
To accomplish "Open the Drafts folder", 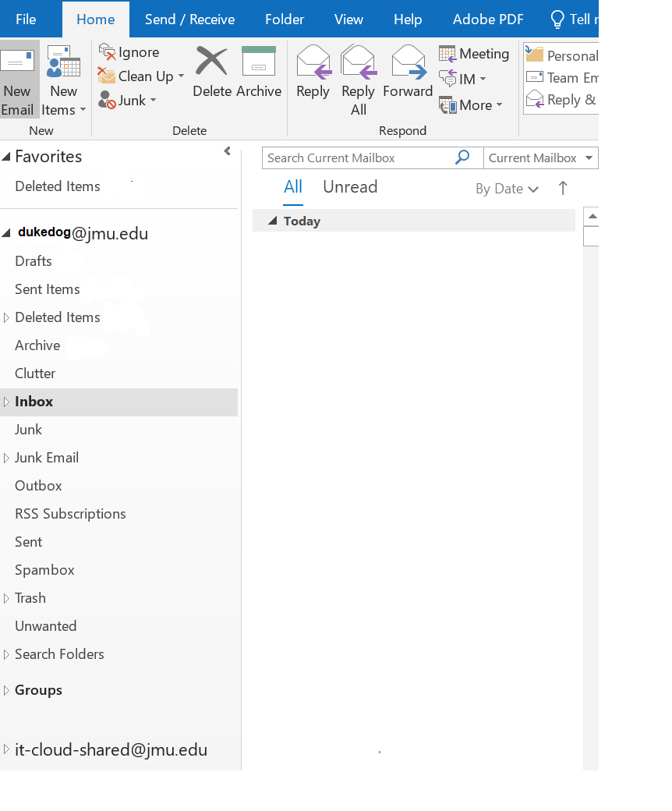I will point(33,261).
